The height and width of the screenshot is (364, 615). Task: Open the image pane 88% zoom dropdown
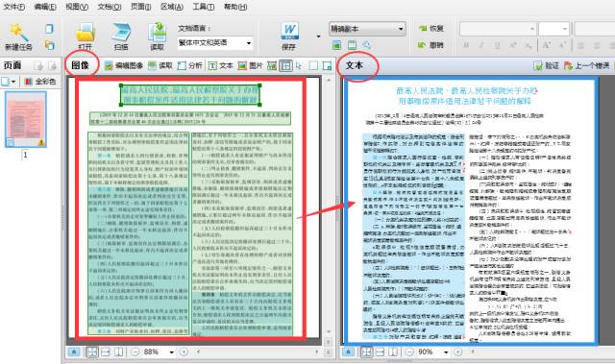[171, 352]
